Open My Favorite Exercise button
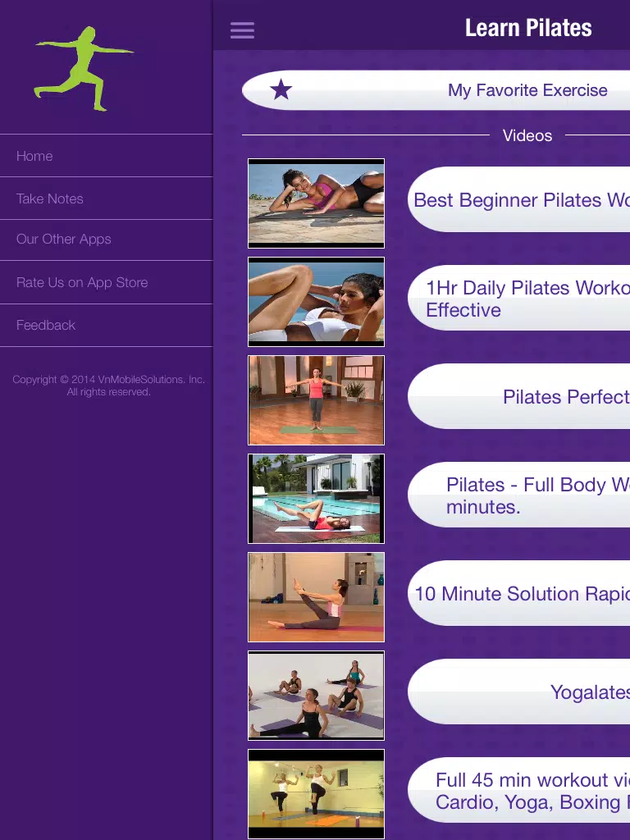630x840 pixels. coord(436,90)
